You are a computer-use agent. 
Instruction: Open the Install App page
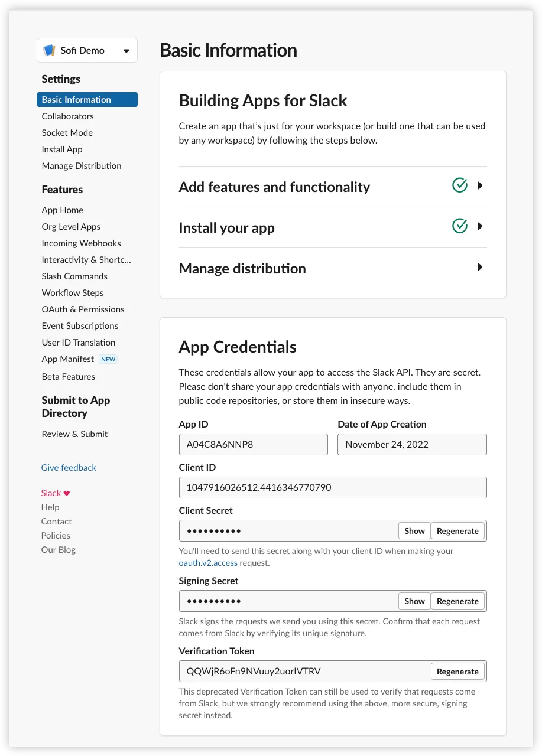point(62,149)
